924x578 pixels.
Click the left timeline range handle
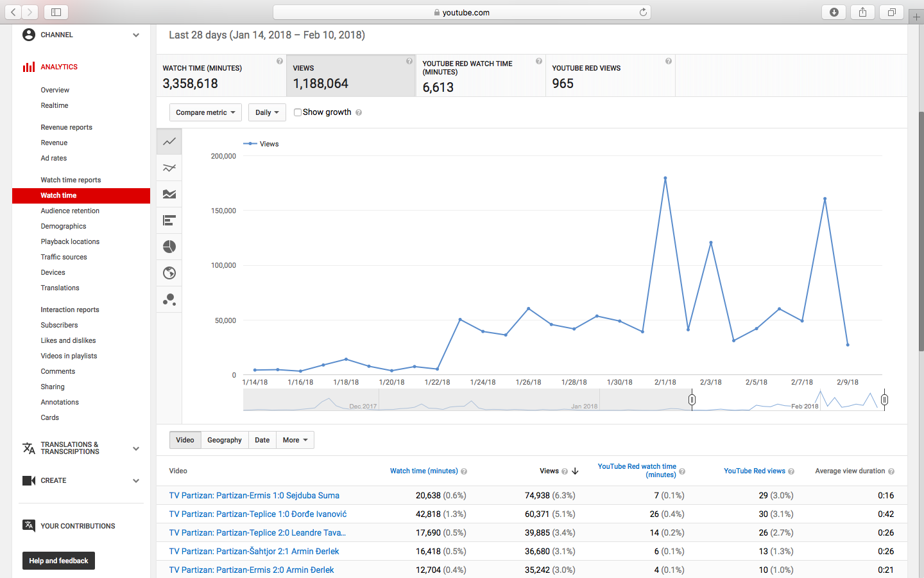pos(692,400)
